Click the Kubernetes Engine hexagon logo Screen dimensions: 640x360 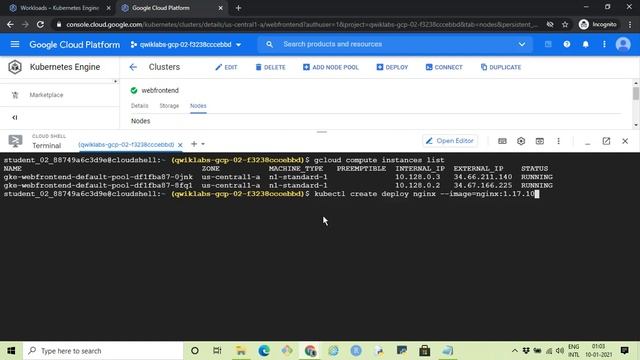[x=15, y=67]
